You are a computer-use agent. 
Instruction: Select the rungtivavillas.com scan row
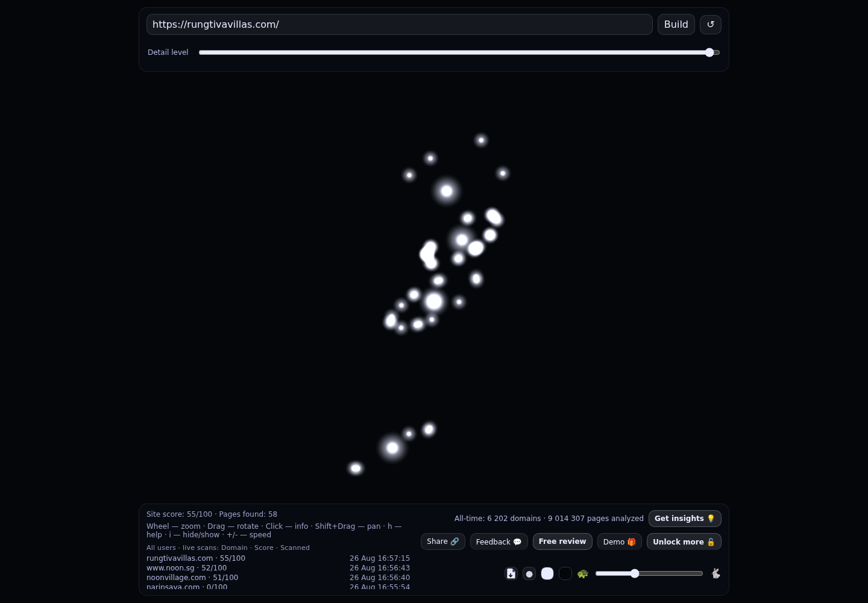(278, 558)
